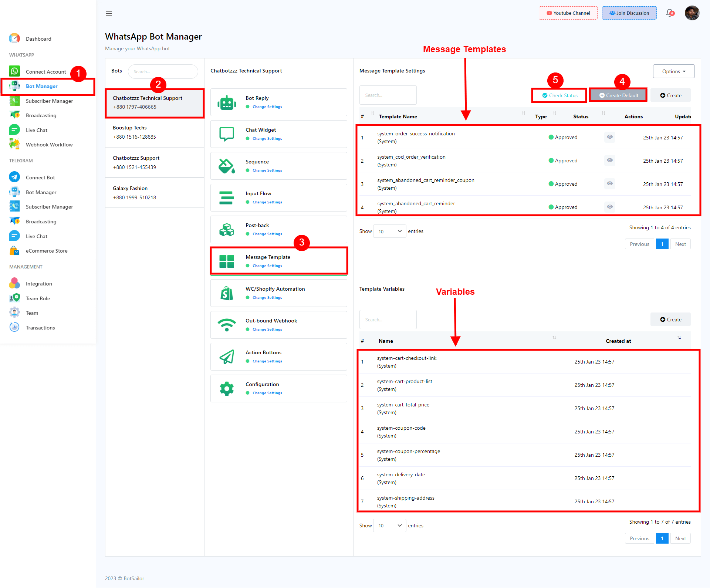This screenshot has width=710, height=588.
Task: Open WhatsApp Subscriber Manager icon
Action: 14,101
